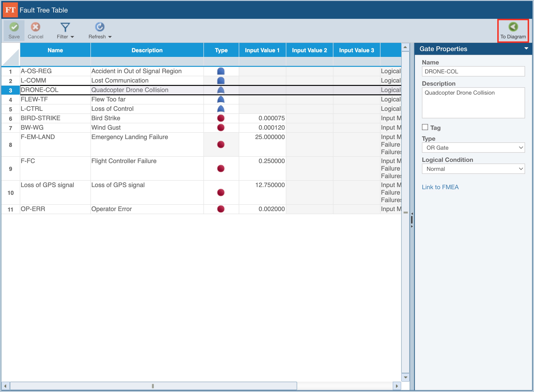
Task: Click the Name field containing DRONE-COL
Action: tap(473, 72)
